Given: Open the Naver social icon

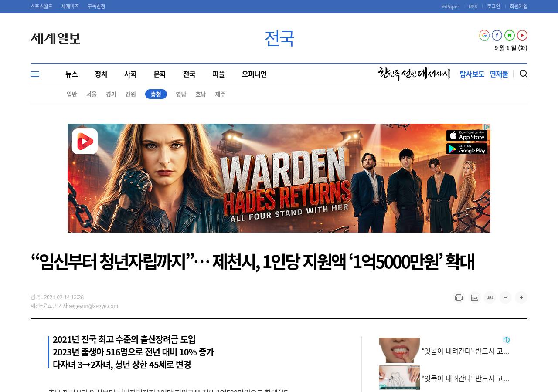Looking at the screenshot, I should [x=510, y=35].
